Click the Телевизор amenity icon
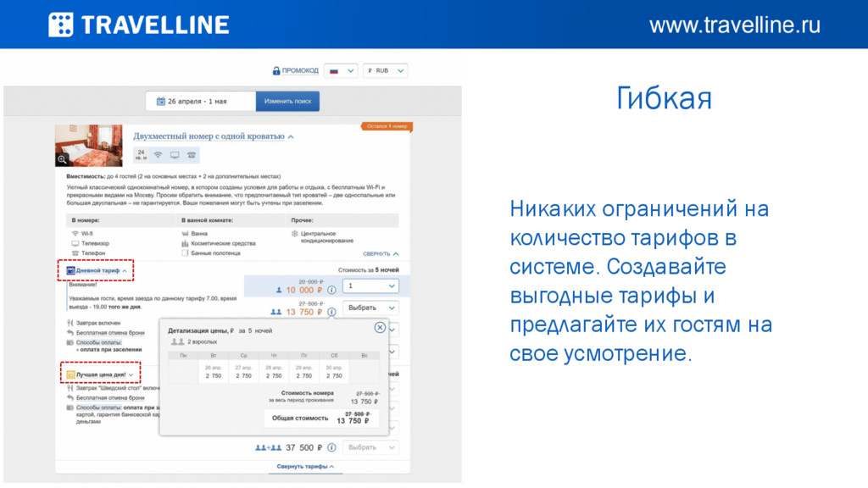The image size is (868, 488). (x=75, y=243)
